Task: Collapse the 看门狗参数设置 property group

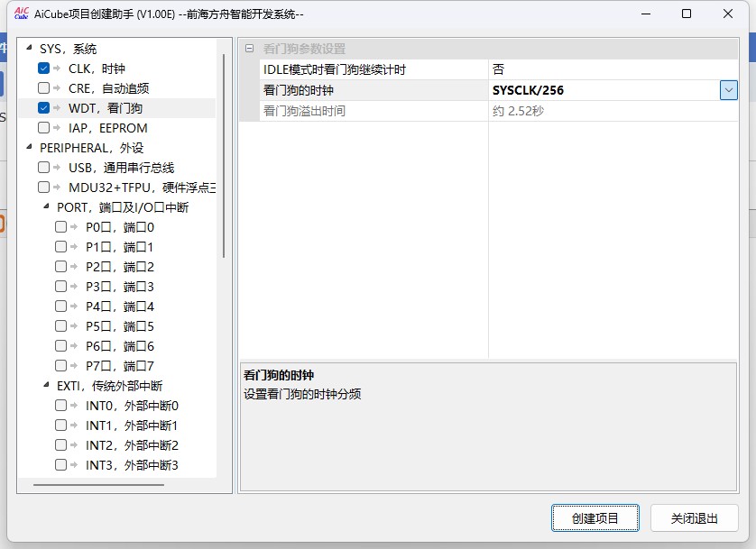Action: pos(249,48)
